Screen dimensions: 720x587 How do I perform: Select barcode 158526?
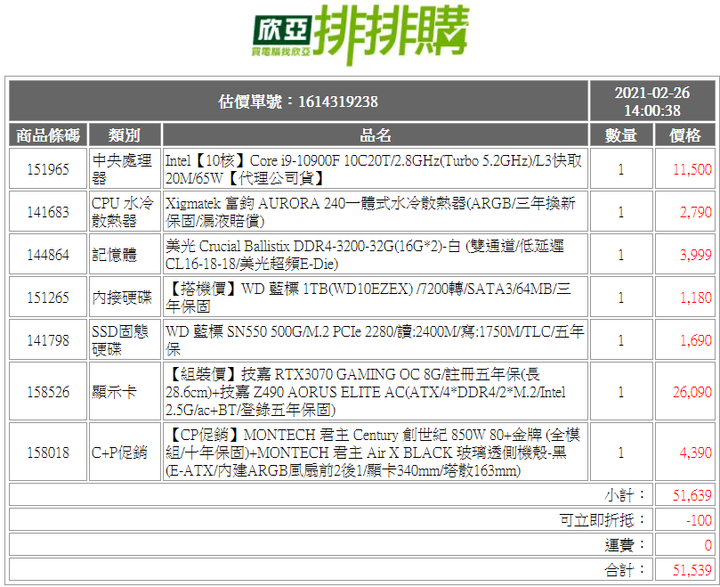[48, 391]
